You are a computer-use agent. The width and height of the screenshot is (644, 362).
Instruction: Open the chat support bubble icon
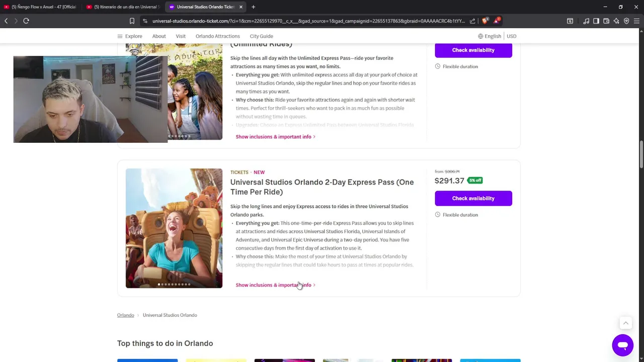622,345
